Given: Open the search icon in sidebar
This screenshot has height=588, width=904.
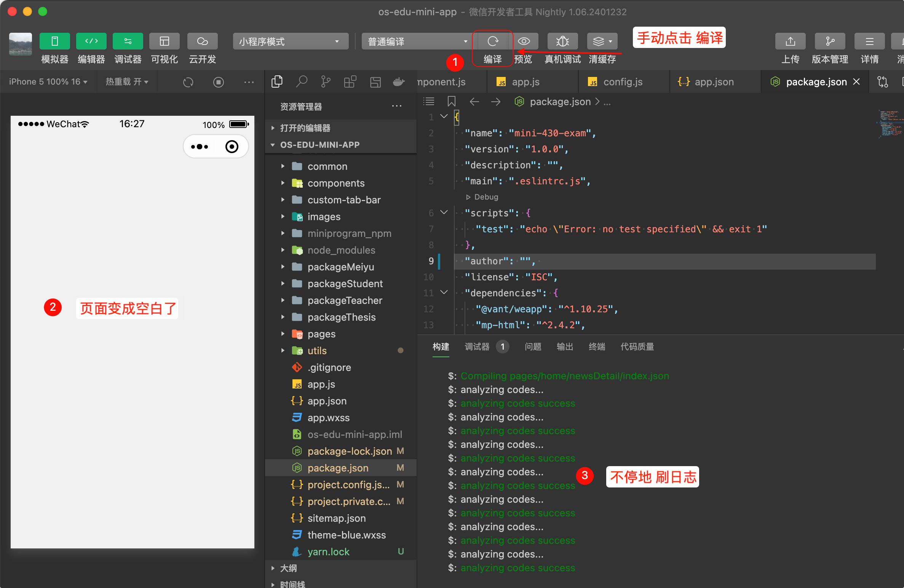Looking at the screenshot, I should pos(302,81).
